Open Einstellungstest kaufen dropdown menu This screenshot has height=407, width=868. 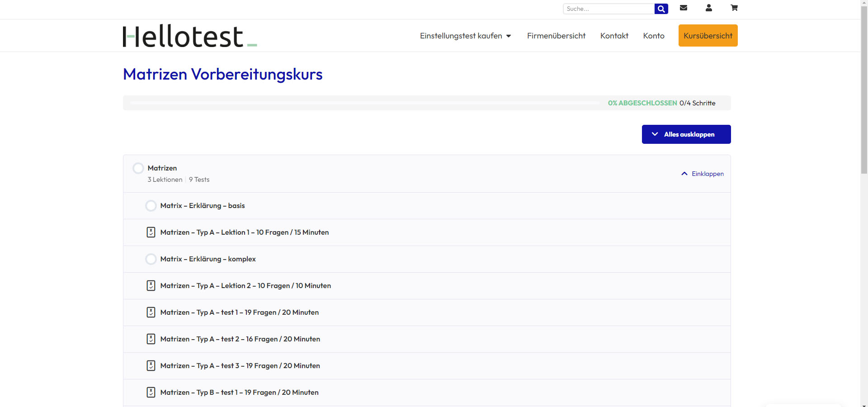(466, 36)
